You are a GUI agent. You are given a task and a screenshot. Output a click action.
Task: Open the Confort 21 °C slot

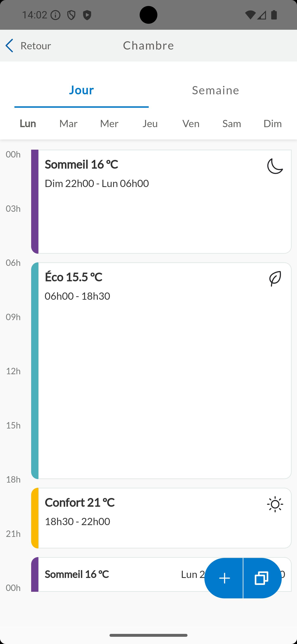[161, 518]
